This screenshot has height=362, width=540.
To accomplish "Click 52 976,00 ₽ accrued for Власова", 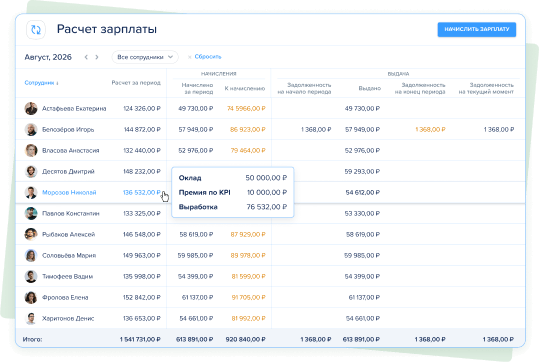I will coord(196,151).
